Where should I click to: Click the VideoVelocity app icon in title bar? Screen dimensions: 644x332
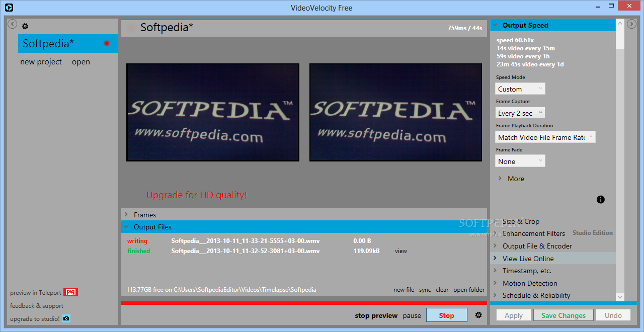point(9,8)
